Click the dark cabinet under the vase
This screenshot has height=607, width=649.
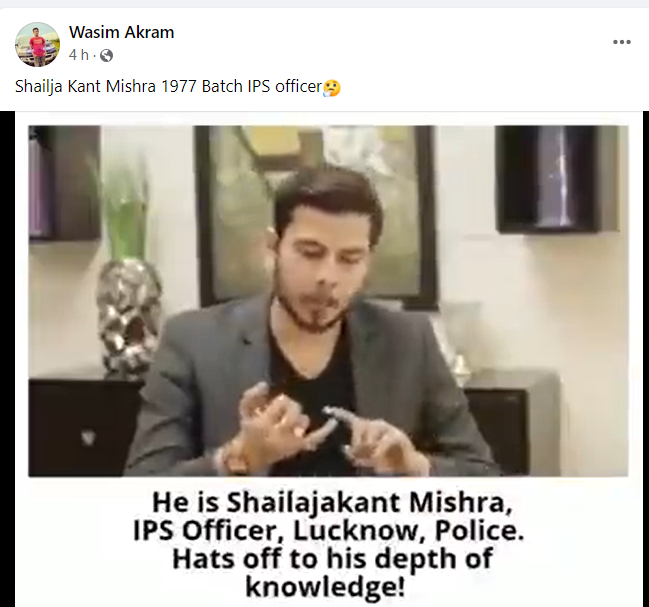point(79,426)
